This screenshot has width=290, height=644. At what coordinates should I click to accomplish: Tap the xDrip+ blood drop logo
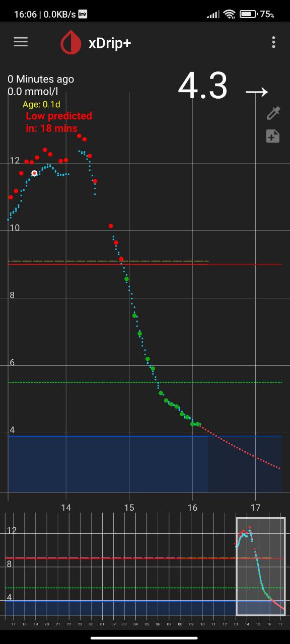click(x=71, y=42)
